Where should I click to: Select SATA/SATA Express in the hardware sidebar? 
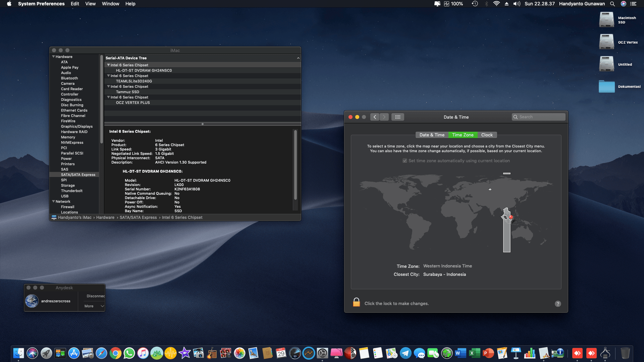(x=78, y=175)
